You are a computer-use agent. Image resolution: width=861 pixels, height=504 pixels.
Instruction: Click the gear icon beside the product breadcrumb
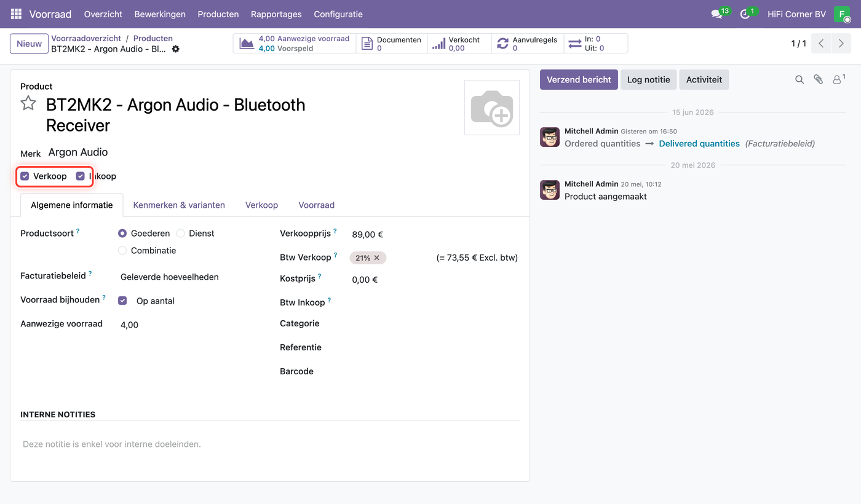(176, 49)
